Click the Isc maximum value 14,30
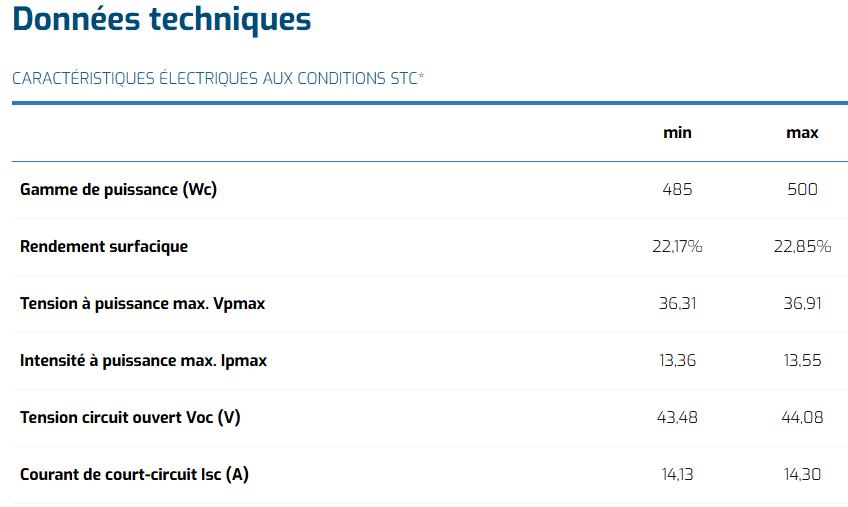The height and width of the screenshot is (507, 848). [802, 474]
